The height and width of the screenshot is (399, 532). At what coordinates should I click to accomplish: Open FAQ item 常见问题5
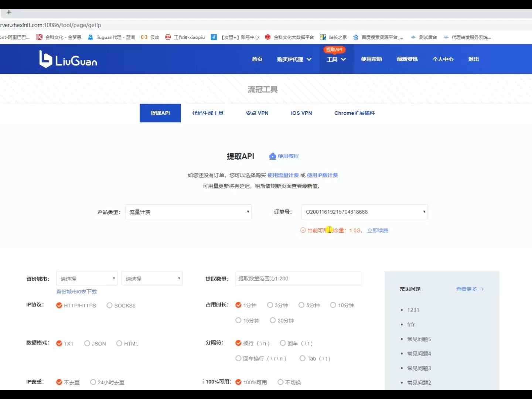(x=419, y=339)
